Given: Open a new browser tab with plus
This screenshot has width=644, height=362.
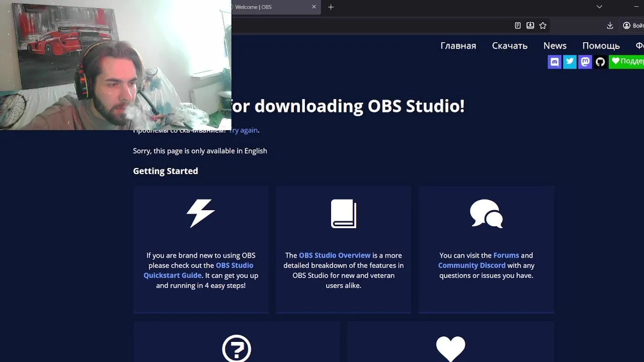Looking at the screenshot, I should tap(331, 7).
